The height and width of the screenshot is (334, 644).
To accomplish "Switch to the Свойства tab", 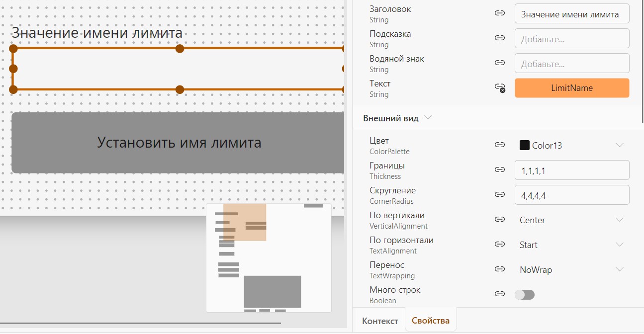I will [431, 321].
